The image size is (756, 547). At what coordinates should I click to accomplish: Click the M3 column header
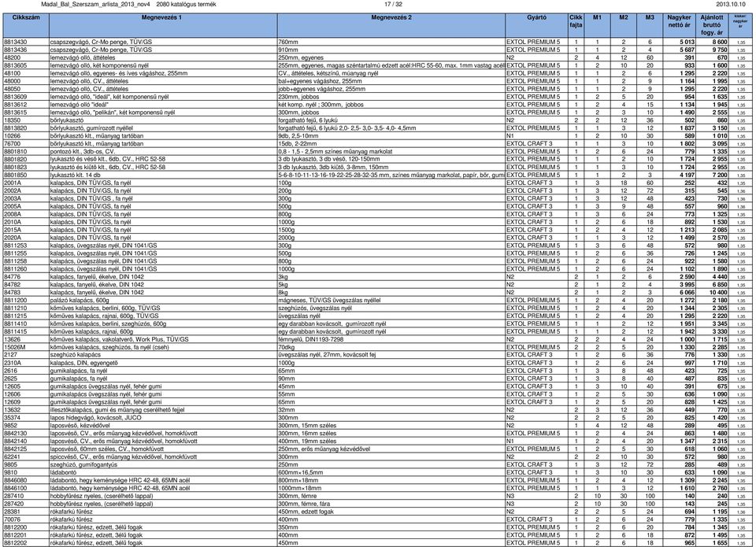coord(650,25)
